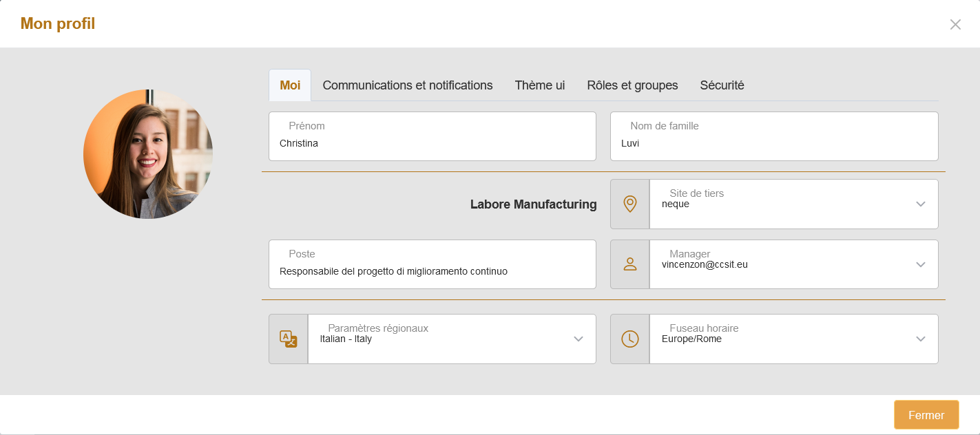Click the Labore Manufacturing company label
This screenshot has width=980, height=435.
pyautogui.click(x=533, y=204)
